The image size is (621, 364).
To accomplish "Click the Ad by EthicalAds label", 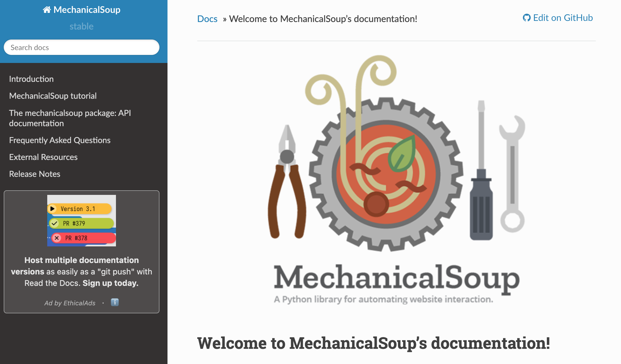I will pyautogui.click(x=70, y=303).
